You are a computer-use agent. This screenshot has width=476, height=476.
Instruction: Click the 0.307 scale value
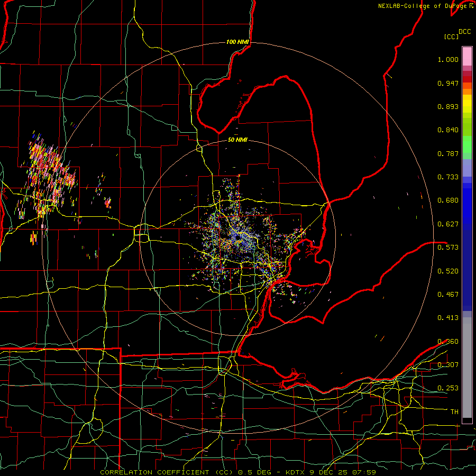point(448,365)
